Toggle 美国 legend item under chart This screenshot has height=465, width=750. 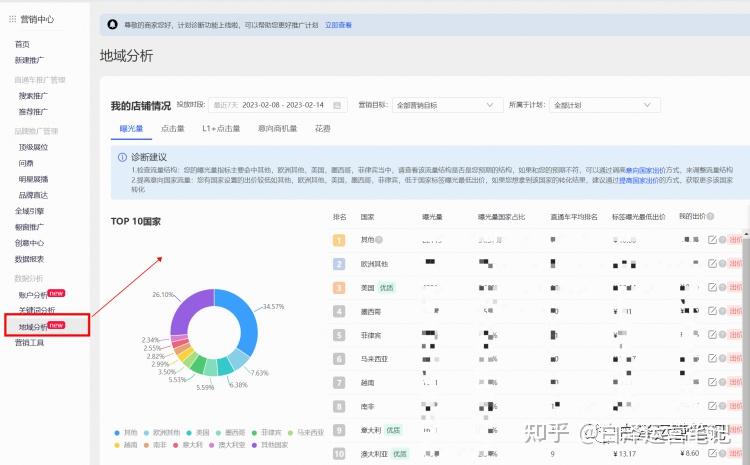198,432
